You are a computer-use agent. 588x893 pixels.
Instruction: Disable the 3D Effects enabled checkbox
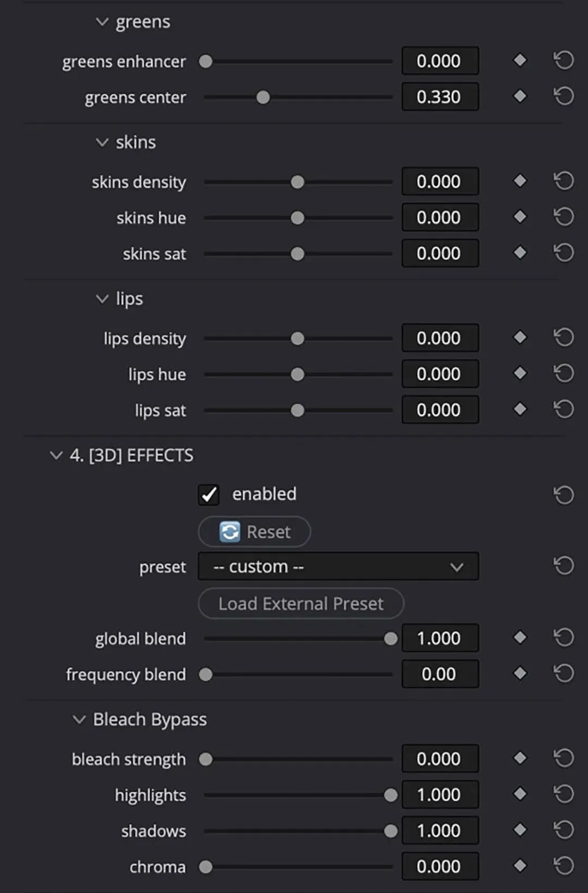(x=209, y=494)
